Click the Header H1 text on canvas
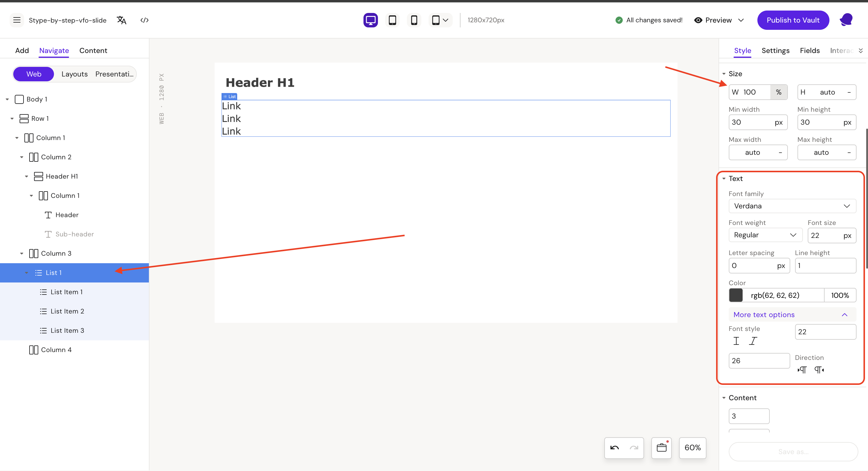The image size is (868, 471). point(260,83)
